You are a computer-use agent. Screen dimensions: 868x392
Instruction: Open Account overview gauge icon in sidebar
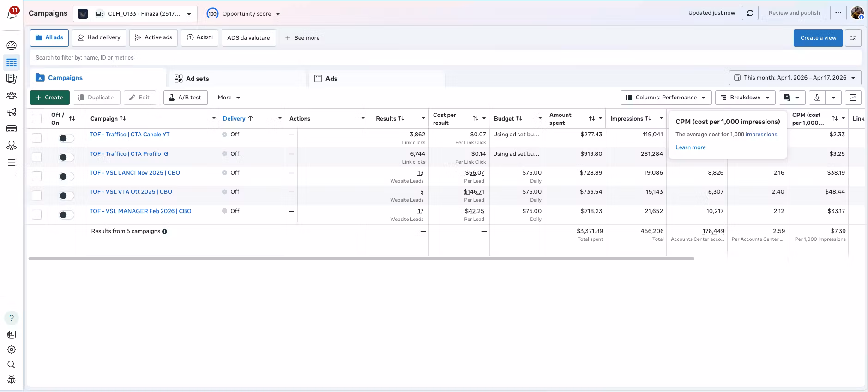pos(12,45)
